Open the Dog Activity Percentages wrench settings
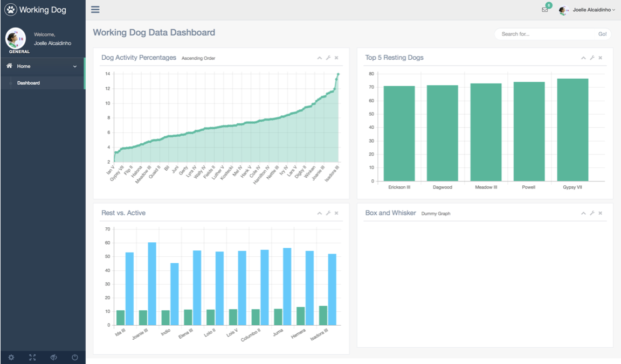This screenshot has width=621, height=364. 328,58
